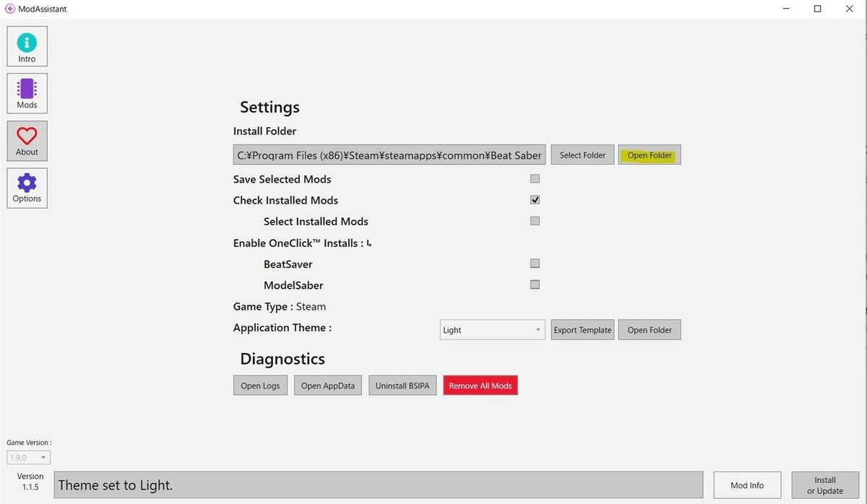
Task: Click the Settings heading
Action: (x=269, y=107)
